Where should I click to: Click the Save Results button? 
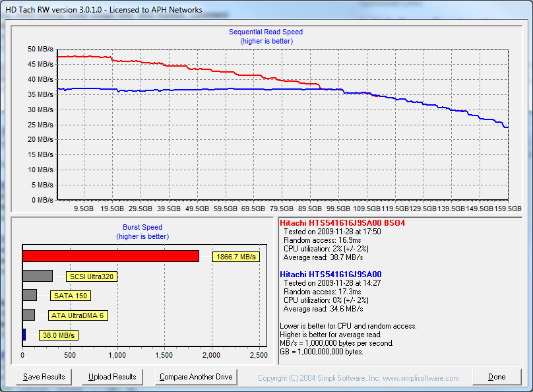[x=44, y=377]
